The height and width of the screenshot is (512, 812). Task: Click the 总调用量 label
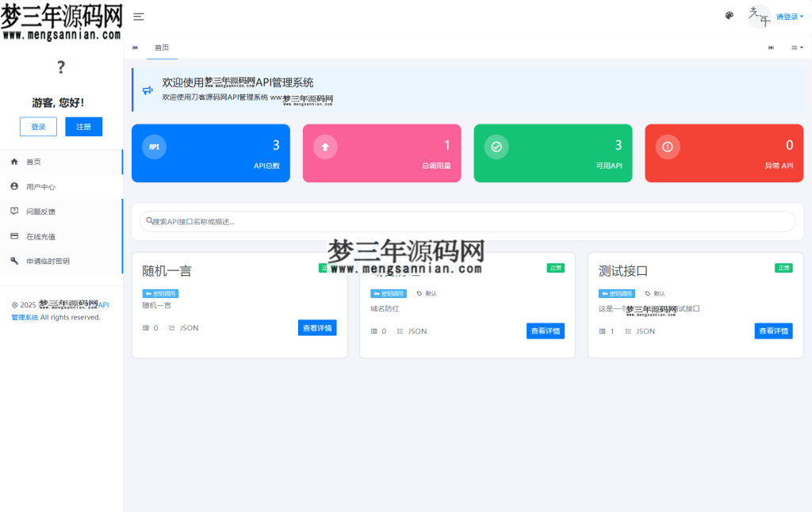[437, 166]
